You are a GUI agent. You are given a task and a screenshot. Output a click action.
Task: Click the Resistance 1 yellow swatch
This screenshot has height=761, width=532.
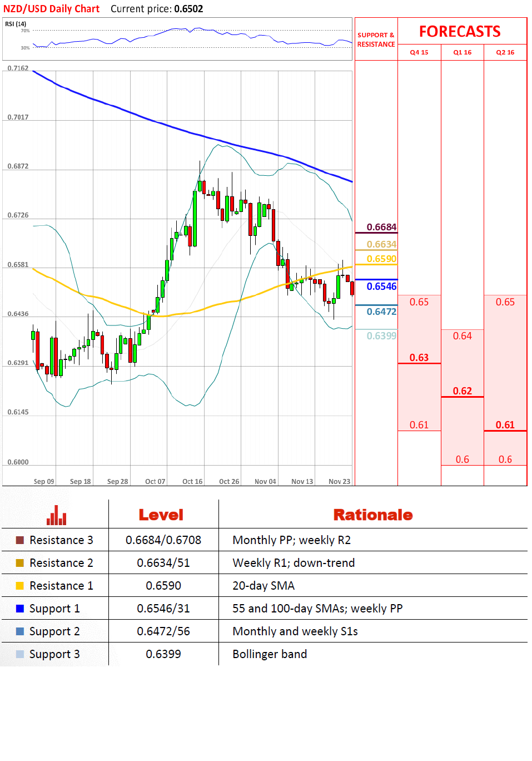pyautogui.click(x=20, y=586)
